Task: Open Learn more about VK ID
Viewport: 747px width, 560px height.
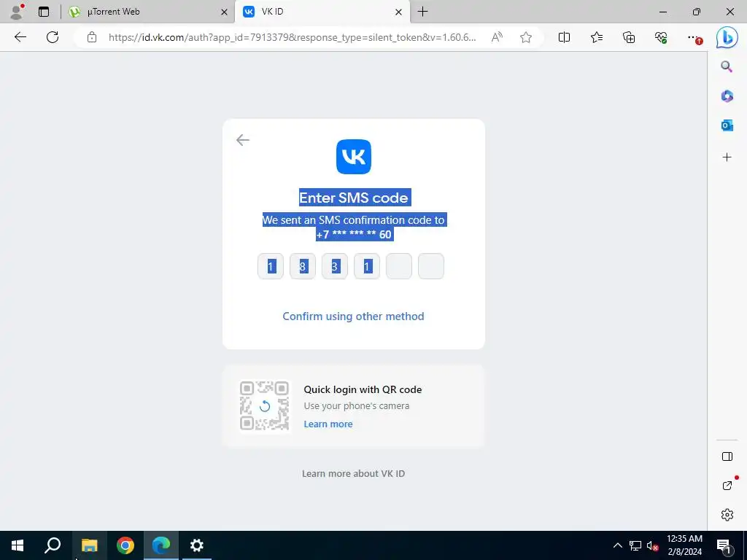Action: click(x=353, y=473)
